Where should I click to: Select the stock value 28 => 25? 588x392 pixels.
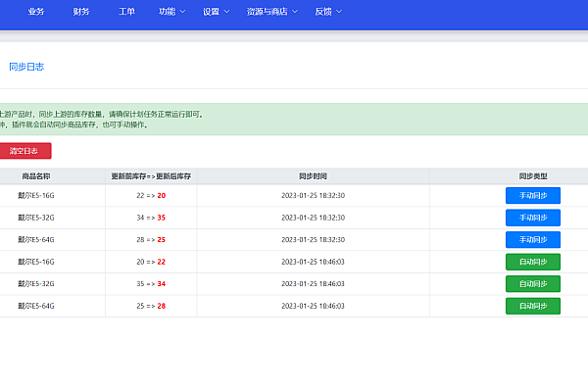tap(151, 240)
